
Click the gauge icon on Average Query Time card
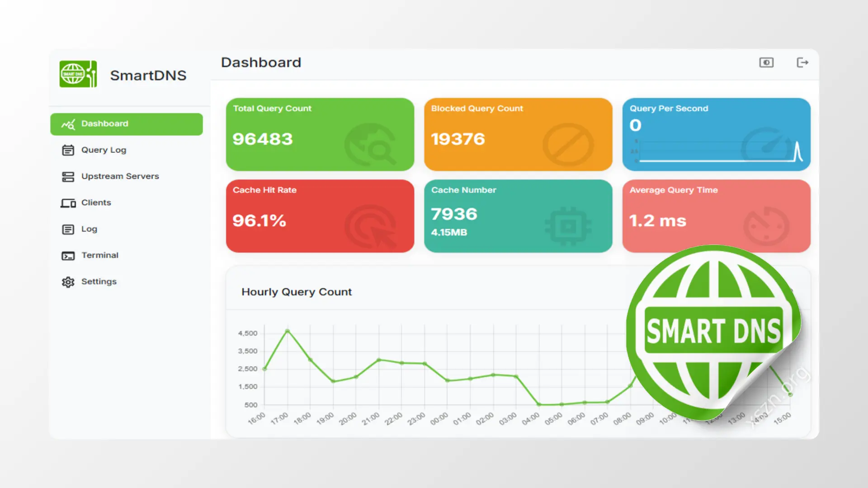[766, 226]
